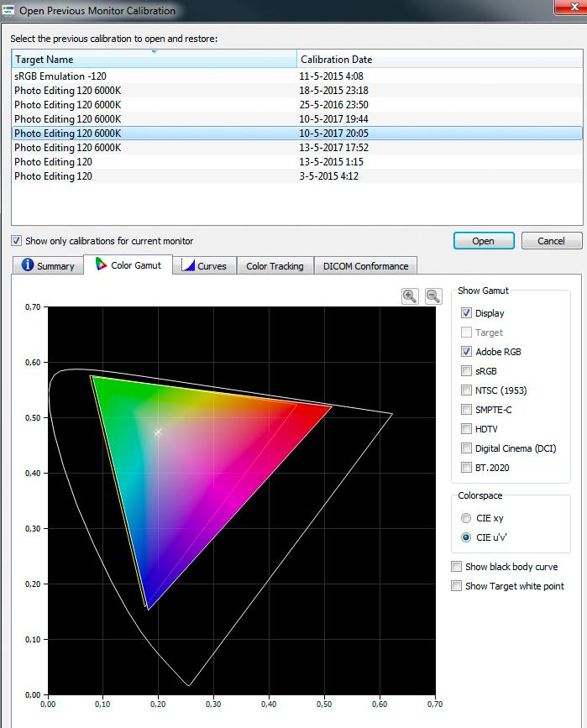The image size is (587, 728).
Task: Enable the BT.2020 gamut checkbox
Action: coord(466,468)
